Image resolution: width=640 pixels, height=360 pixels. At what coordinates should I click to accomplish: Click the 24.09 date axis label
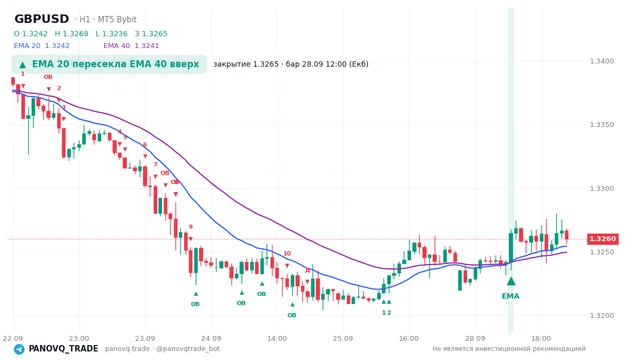[211, 338]
